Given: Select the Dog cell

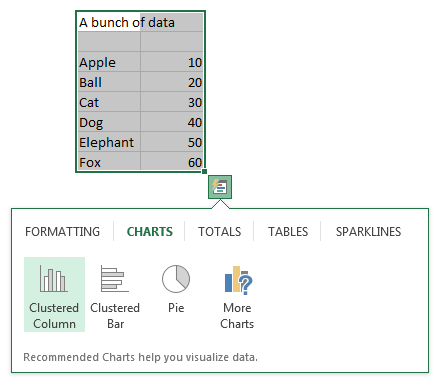Looking at the screenshot, I should point(109,122).
